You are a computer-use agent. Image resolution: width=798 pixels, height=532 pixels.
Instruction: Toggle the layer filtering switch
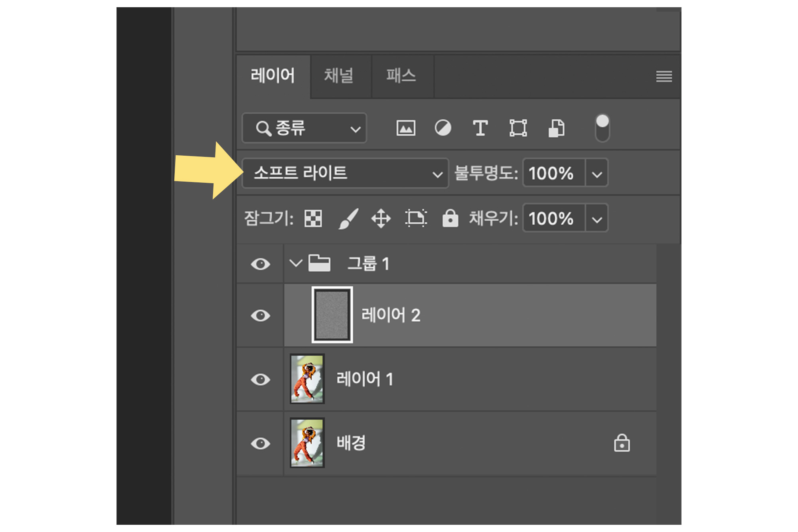[602, 128]
